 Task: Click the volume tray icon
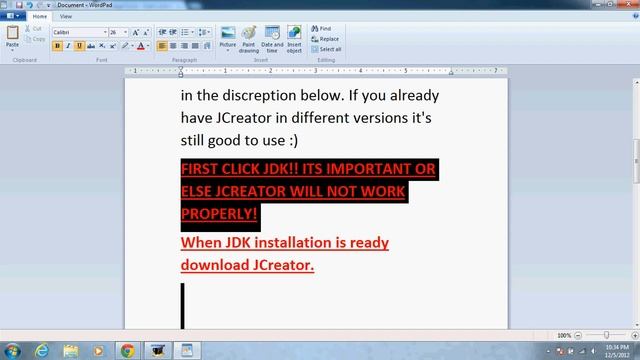(x=593, y=351)
